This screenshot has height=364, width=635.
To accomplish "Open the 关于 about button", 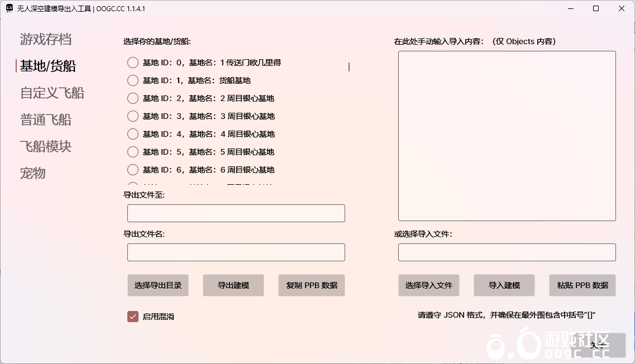I will pyautogui.click(x=598, y=345).
